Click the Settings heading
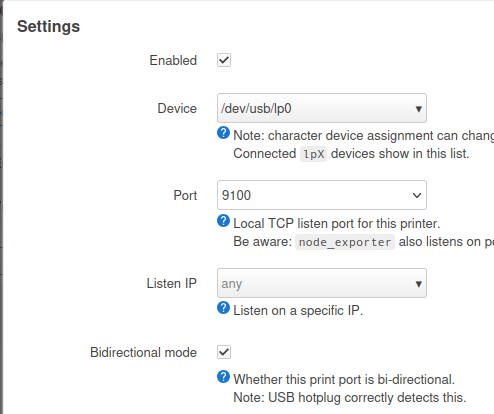This screenshot has width=494, height=414. click(x=49, y=26)
